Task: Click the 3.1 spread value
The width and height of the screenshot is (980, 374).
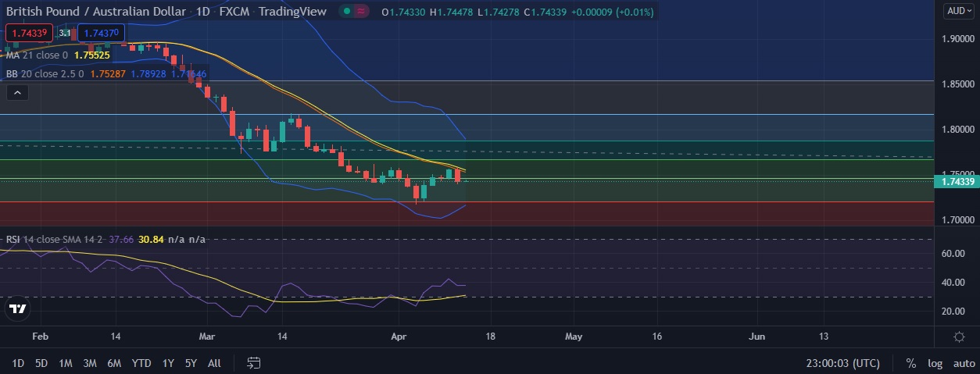Action: coord(64,33)
